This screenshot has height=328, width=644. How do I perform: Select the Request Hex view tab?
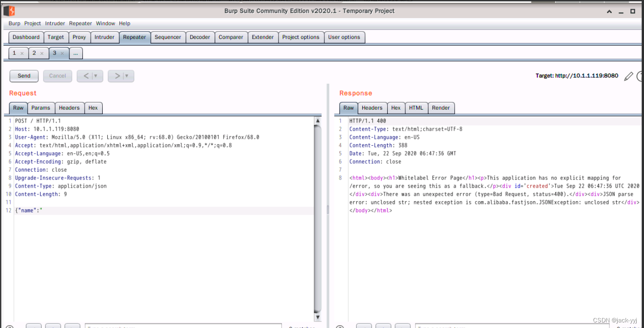pyautogui.click(x=93, y=108)
